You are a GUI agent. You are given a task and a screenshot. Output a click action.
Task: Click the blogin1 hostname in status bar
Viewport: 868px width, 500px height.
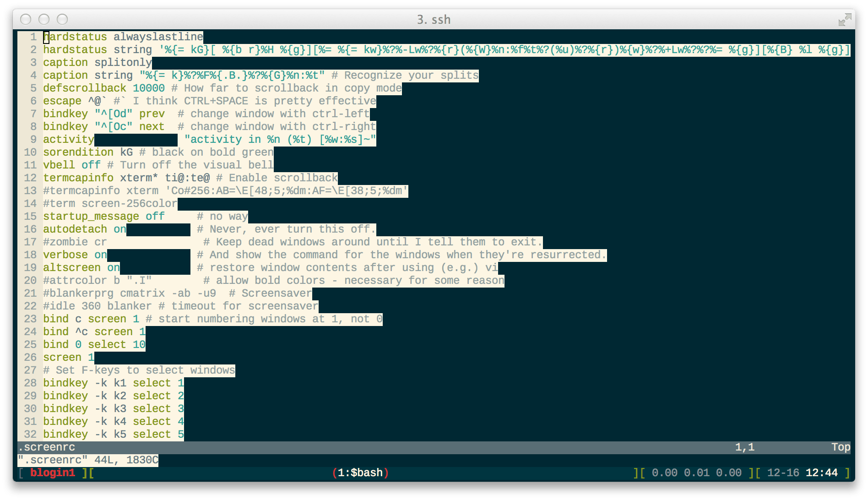pos(53,473)
